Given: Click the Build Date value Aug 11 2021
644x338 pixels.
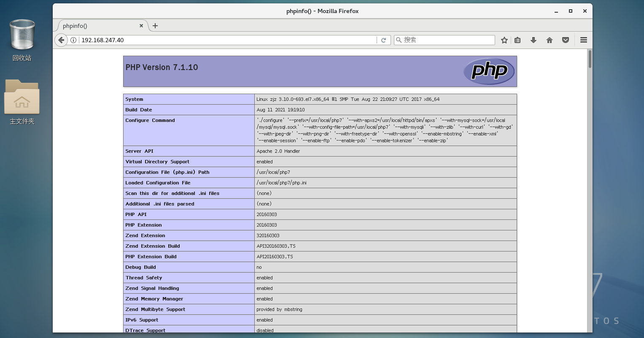Looking at the screenshot, I should click(280, 110).
